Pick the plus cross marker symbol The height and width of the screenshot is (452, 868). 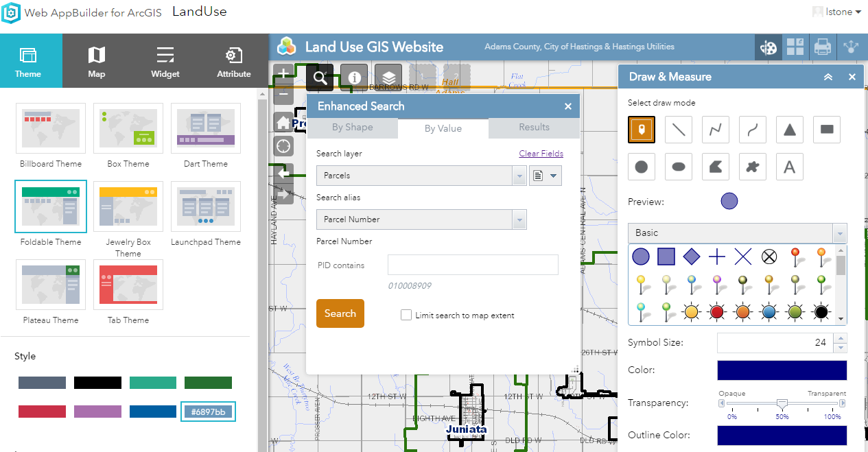(717, 257)
